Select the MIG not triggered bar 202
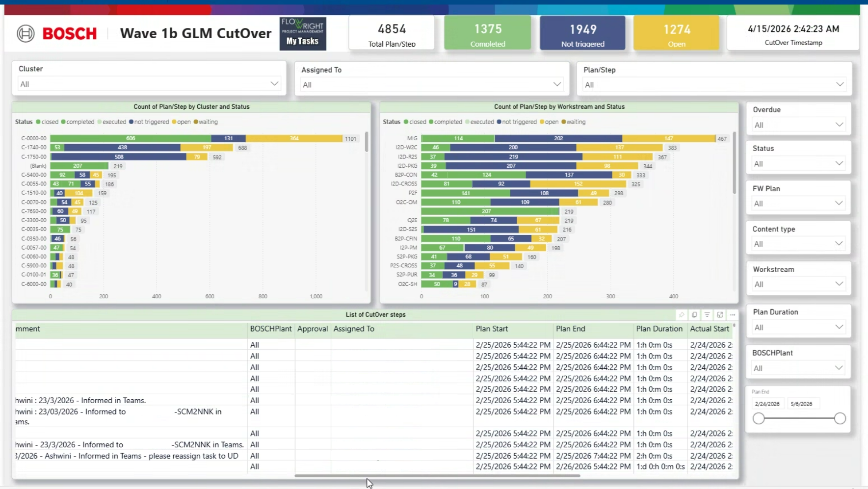 558,138
